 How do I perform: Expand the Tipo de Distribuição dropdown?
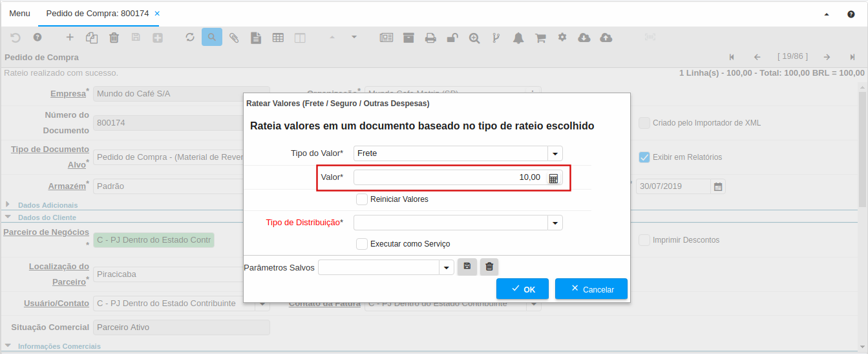(x=555, y=223)
